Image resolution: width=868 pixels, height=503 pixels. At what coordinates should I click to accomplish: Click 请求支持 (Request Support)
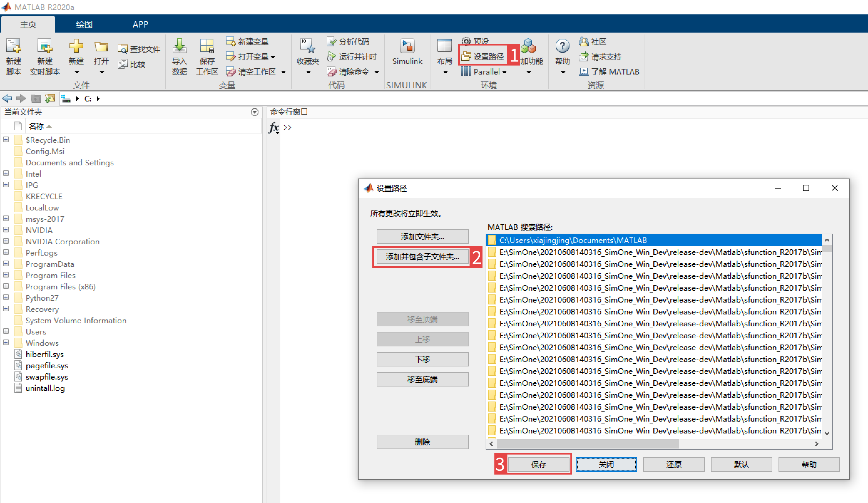(600, 57)
